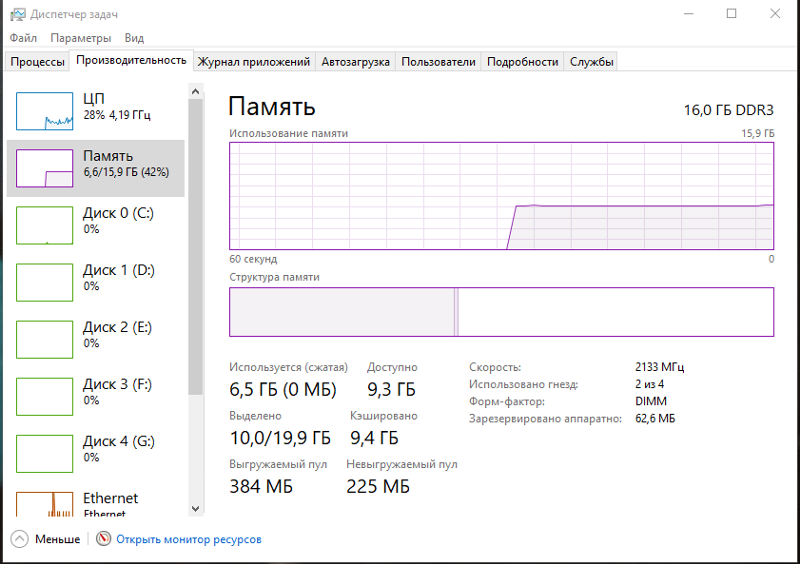Select the Ethernet network graph thumbnail
Image resolution: width=800 pixels, height=564 pixels.
pyautogui.click(x=44, y=504)
